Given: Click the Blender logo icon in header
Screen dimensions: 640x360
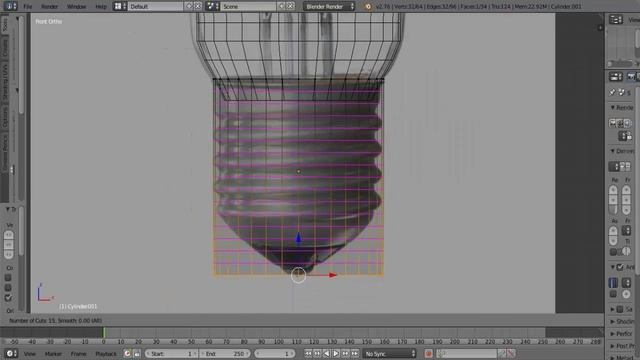Looking at the screenshot, I should (368, 7).
